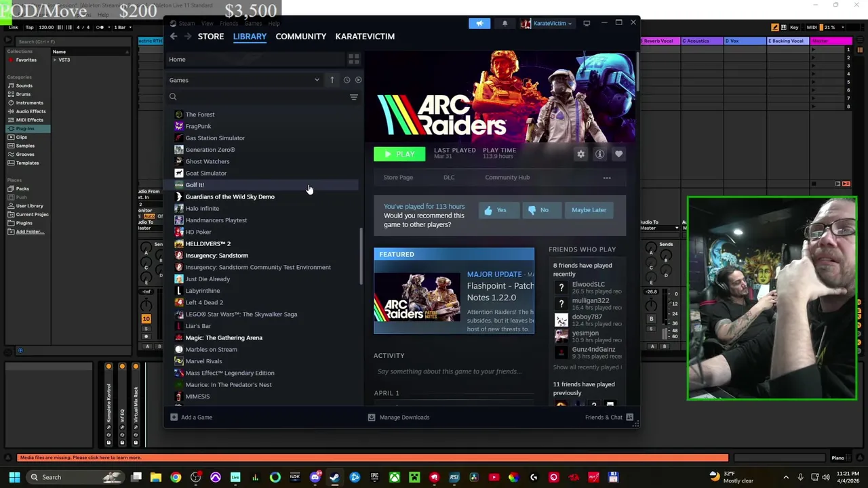868x488 pixels.
Task: Open advanced filters icon beside search
Action: click(353, 97)
